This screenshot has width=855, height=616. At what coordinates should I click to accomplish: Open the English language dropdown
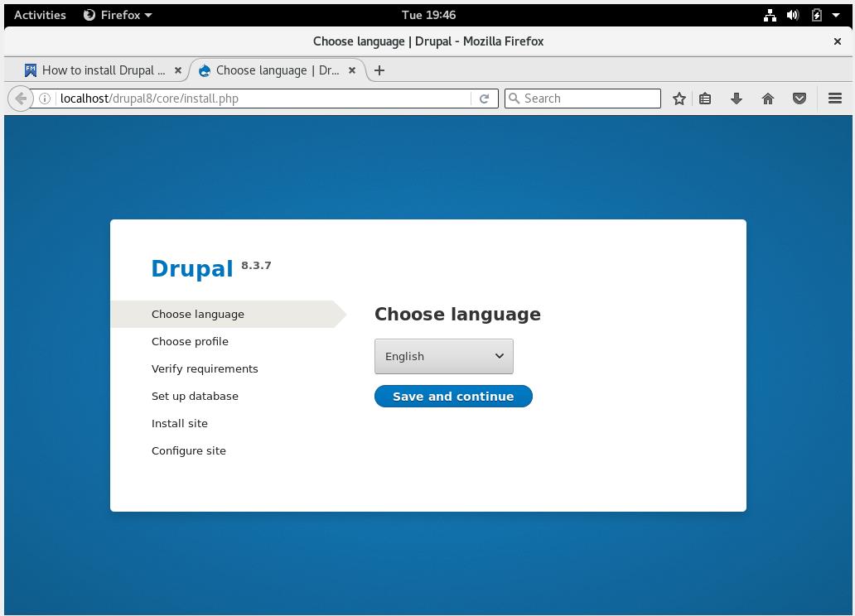pos(444,357)
